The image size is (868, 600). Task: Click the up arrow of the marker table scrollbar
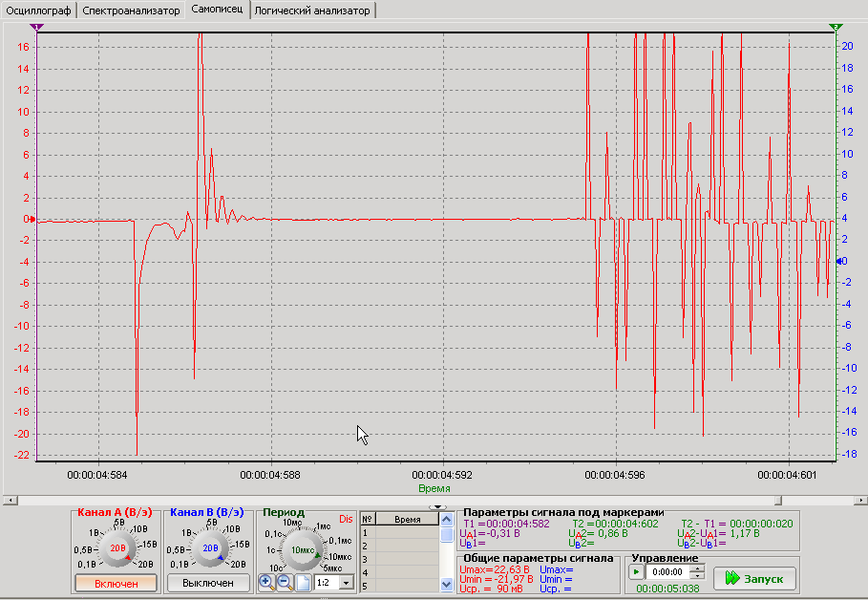(447, 520)
